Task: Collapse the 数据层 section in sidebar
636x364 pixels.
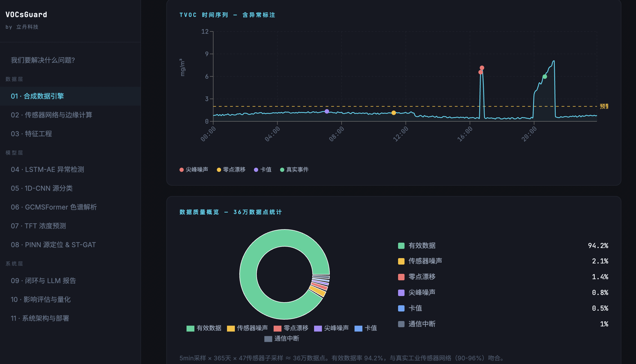Action: (14, 79)
